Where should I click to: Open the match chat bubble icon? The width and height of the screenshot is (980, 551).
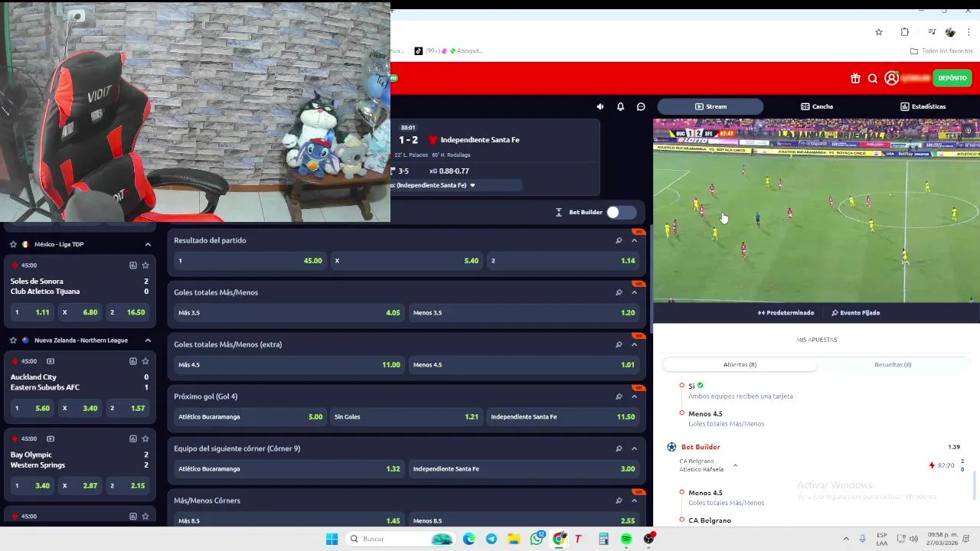tap(641, 106)
